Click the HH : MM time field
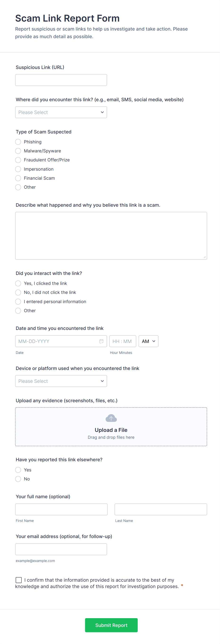This screenshot has width=220, height=644. (x=123, y=341)
